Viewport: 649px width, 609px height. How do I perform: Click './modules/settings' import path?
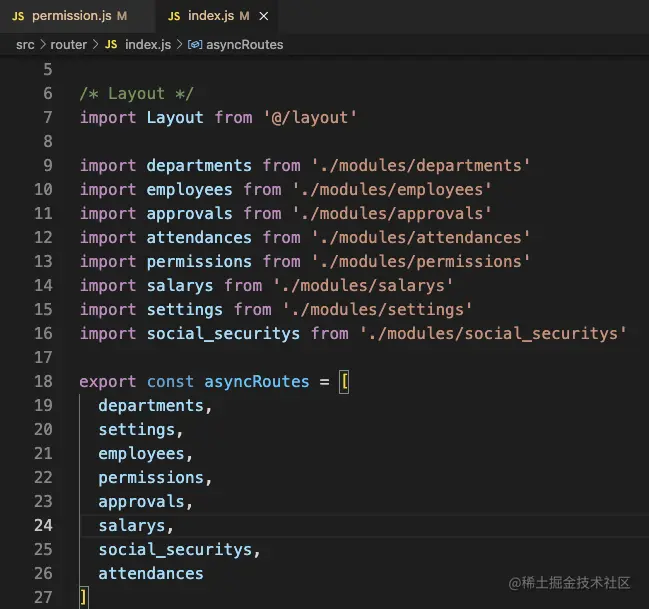tap(377, 310)
